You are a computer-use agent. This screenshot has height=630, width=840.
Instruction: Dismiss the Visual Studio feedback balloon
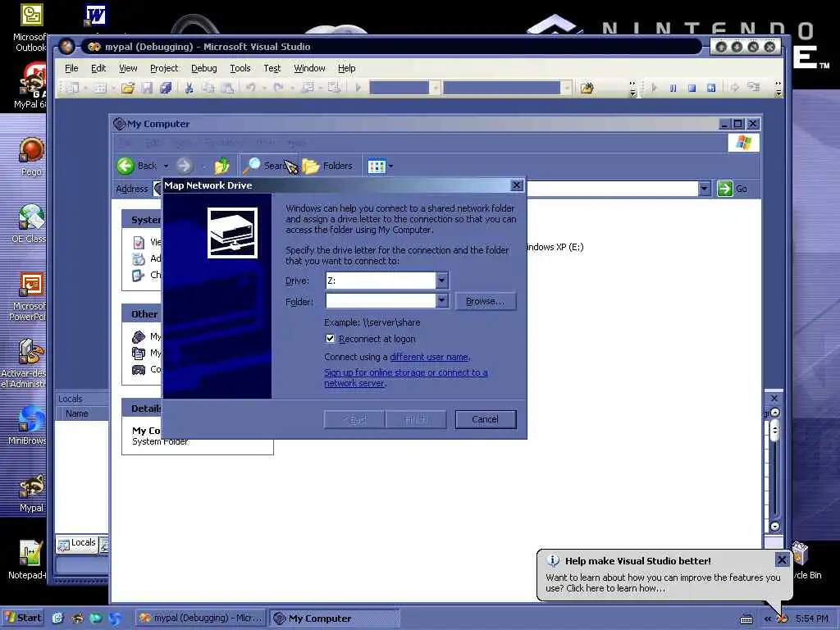click(782, 559)
